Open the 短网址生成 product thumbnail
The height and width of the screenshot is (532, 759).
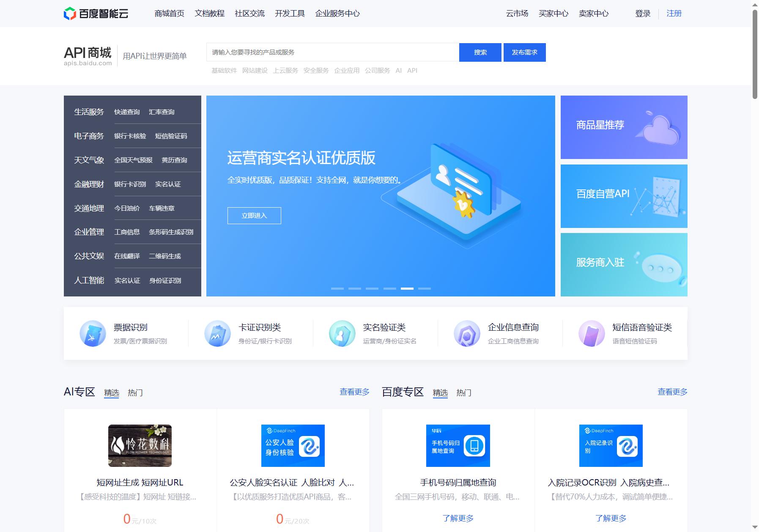[x=140, y=446]
